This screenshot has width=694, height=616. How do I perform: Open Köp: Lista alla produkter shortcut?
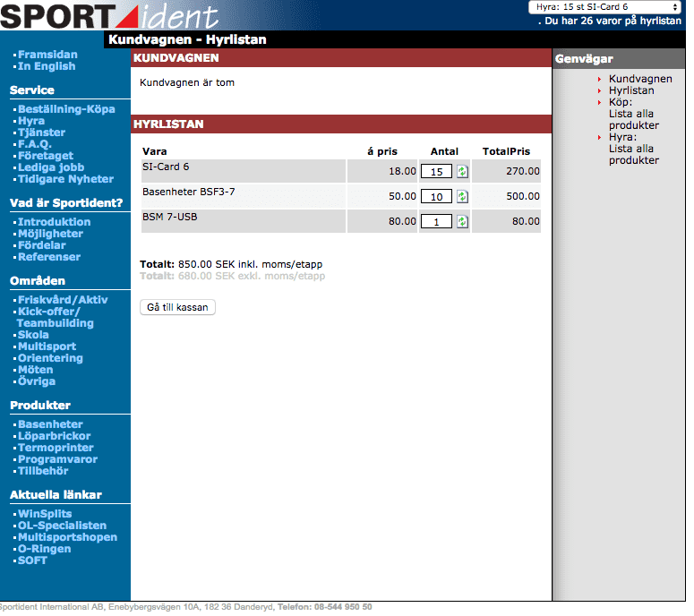(634, 114)
